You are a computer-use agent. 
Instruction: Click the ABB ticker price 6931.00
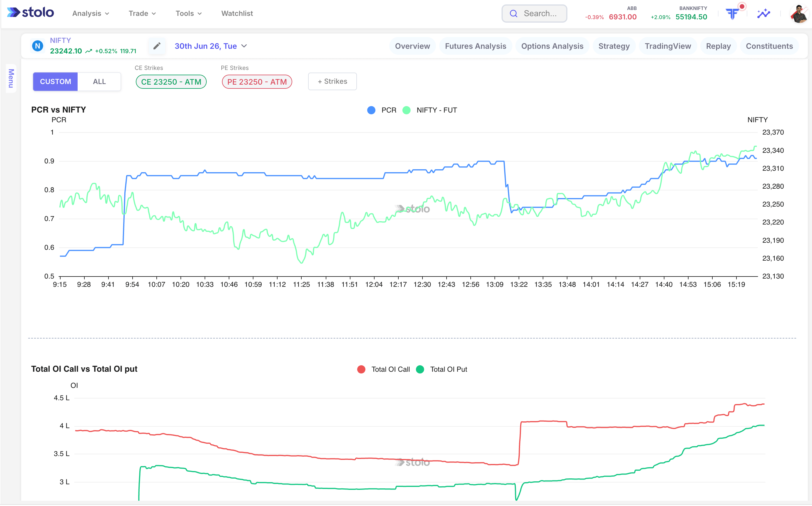[x=622, y=17]
